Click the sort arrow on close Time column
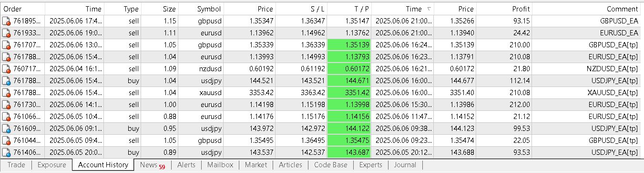The height and width of the screenshot is (173, 644). (x=429, y=9)
